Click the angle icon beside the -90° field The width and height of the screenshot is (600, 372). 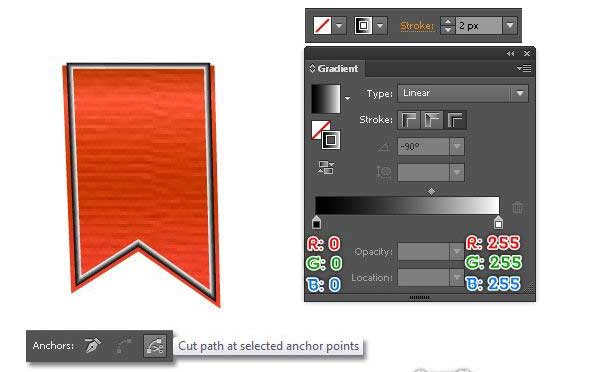click(384, 147)
